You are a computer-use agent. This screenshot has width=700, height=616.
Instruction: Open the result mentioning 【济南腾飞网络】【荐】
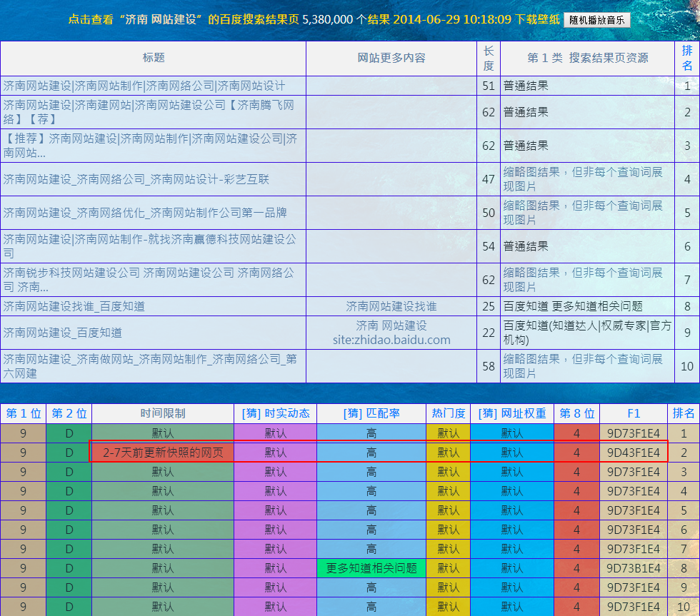pos(149,112)
